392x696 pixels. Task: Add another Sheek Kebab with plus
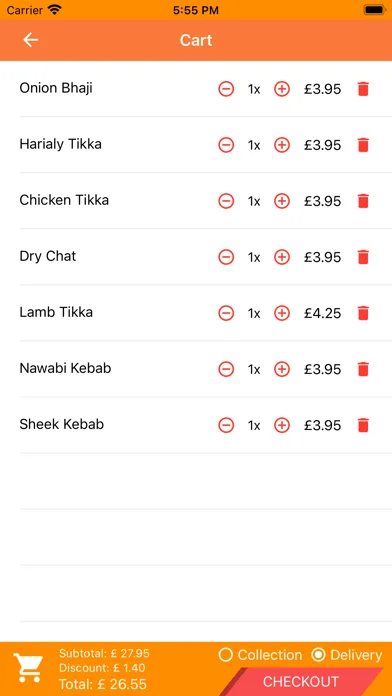point(281,425)
